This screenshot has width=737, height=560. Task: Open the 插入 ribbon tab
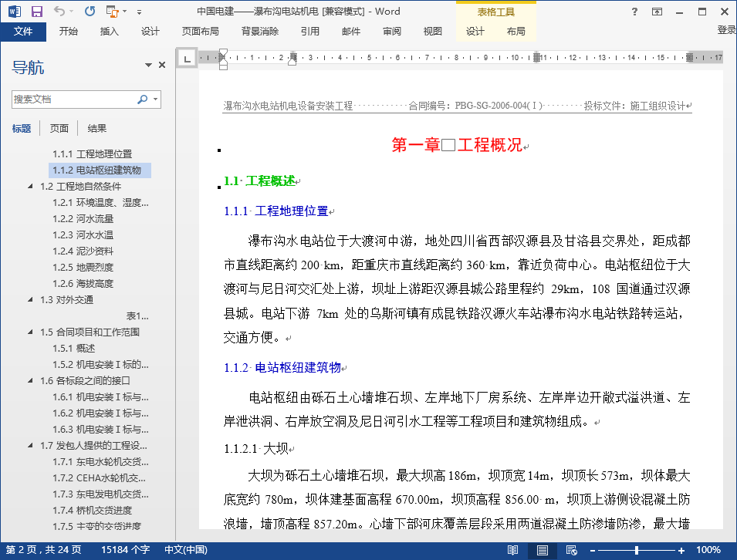coord(110,32)
